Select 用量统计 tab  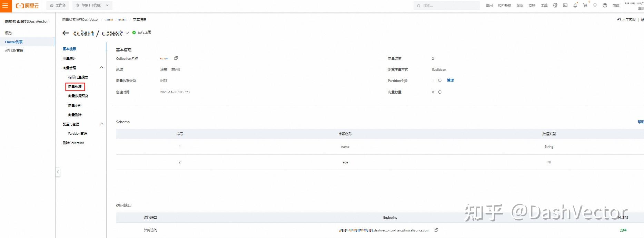pos(69,58)
